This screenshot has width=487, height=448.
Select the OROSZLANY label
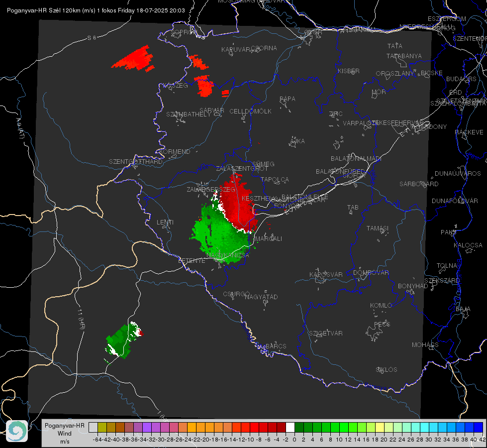coord(395,73)
